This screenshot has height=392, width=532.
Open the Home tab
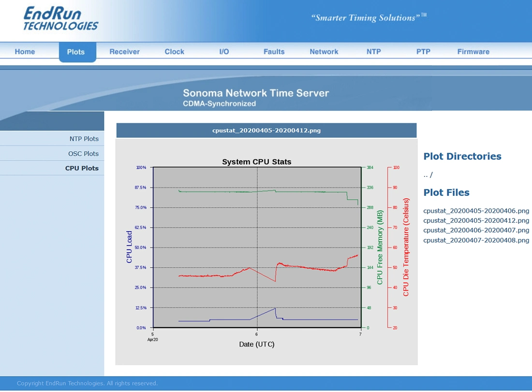[25, 52]
